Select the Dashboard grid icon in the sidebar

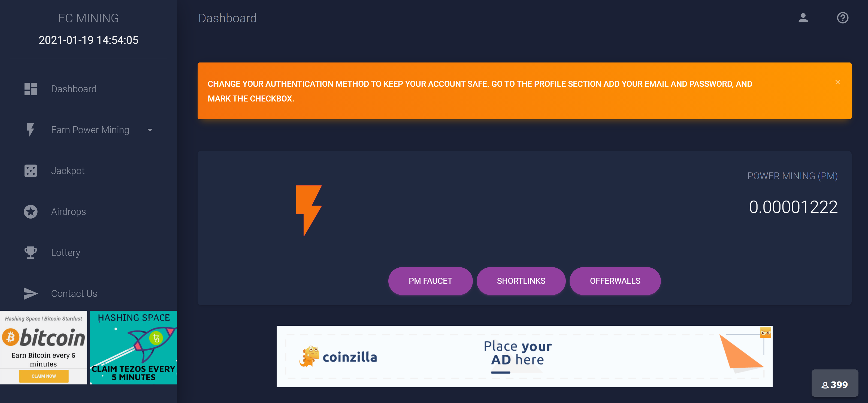(30, 89)
